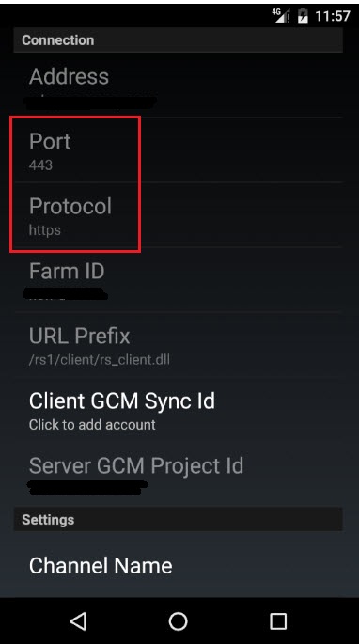Tap the Android home circle icon

coord(179,621)
